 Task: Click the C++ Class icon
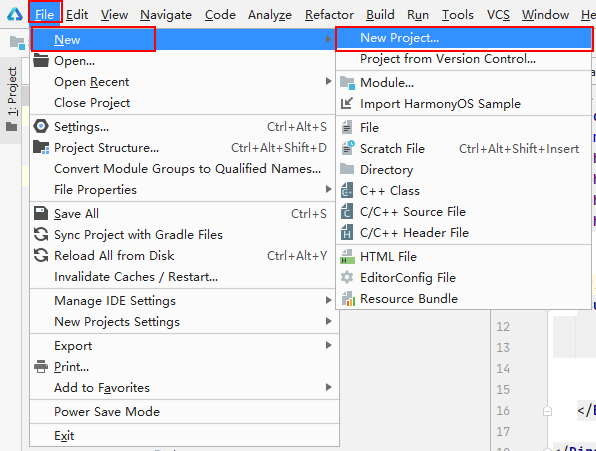347,190
